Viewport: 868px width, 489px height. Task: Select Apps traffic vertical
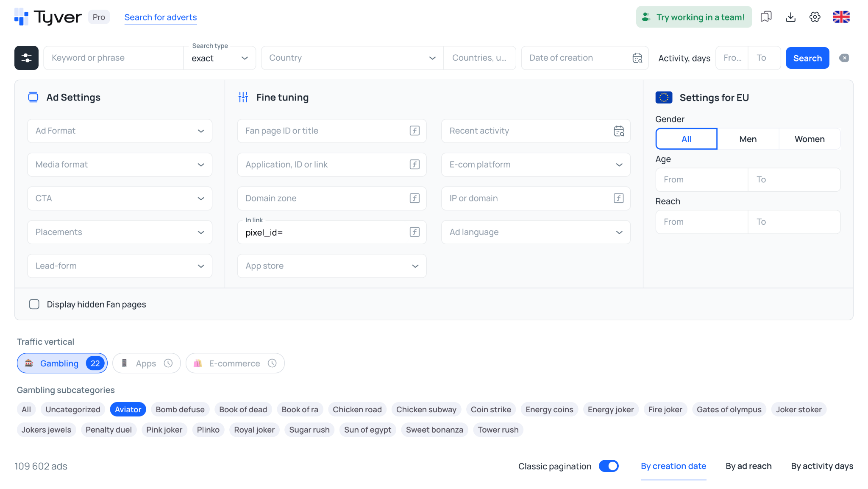[x=146, y=363]
